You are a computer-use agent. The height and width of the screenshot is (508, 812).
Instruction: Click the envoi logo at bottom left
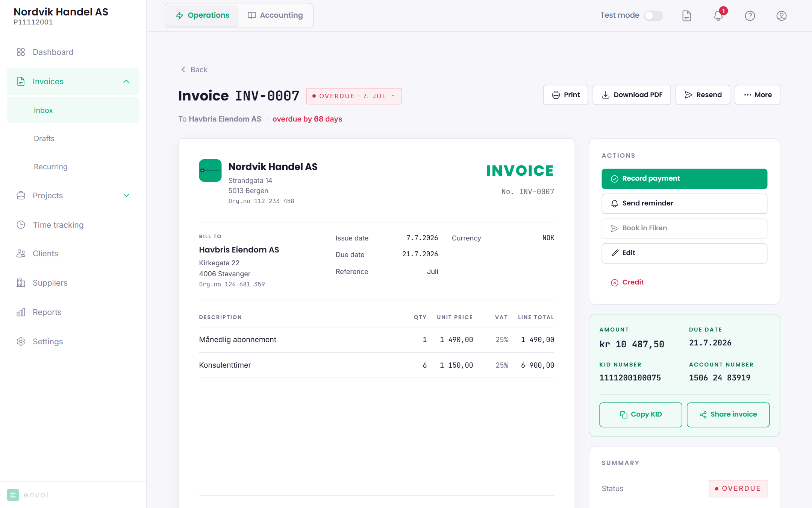tap(28, 495)
